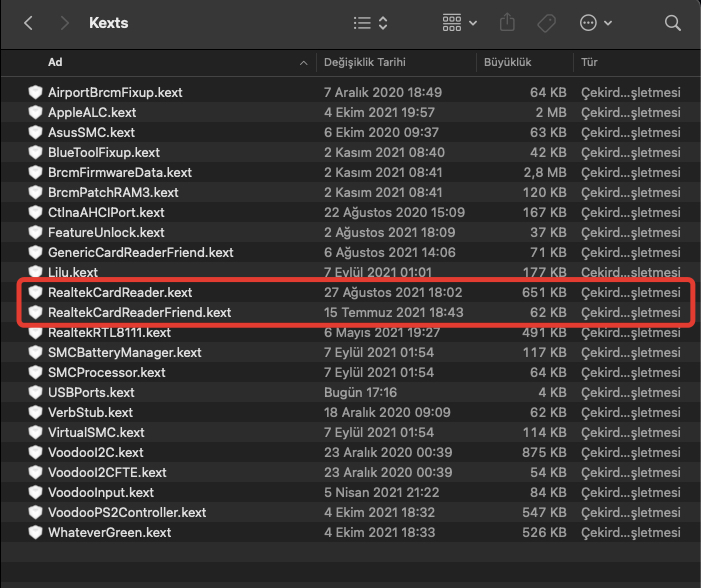Screen dimensions: 701x588
Task: Click the WhateverGreen.kext file icon
Action: click(x=37, y=533)
